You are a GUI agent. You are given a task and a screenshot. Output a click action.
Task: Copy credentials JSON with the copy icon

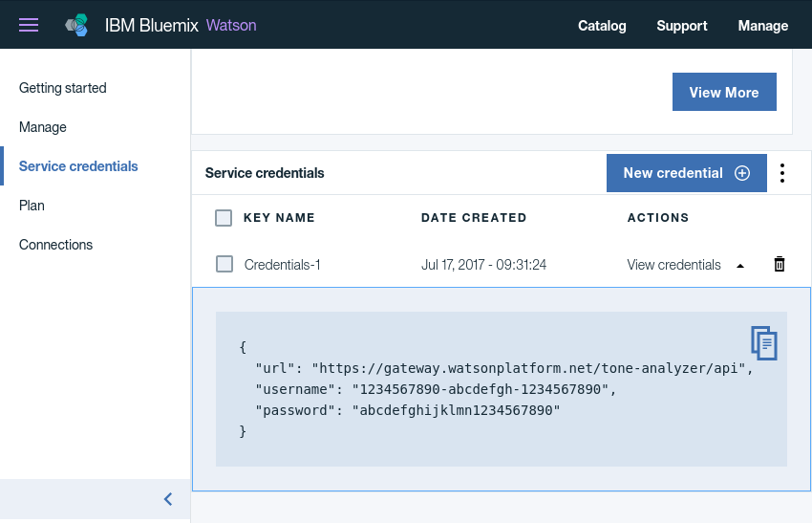pos(764,342)
